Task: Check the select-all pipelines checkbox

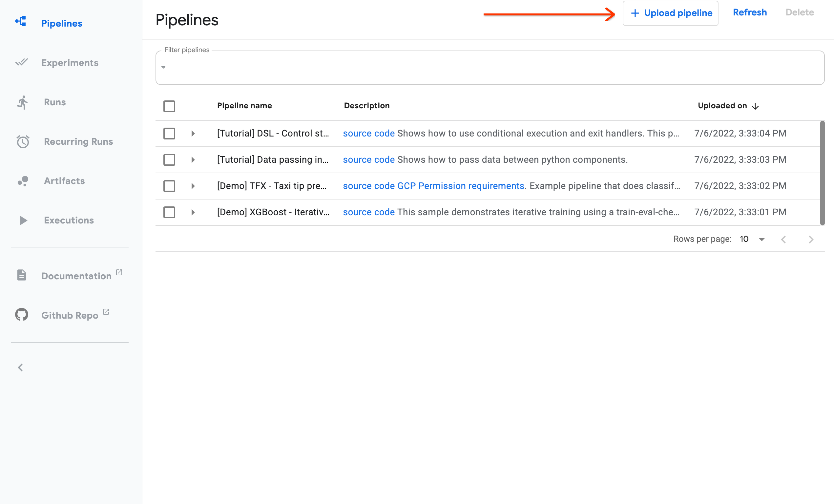Action: pyautogui.click(x=169, y=106)
